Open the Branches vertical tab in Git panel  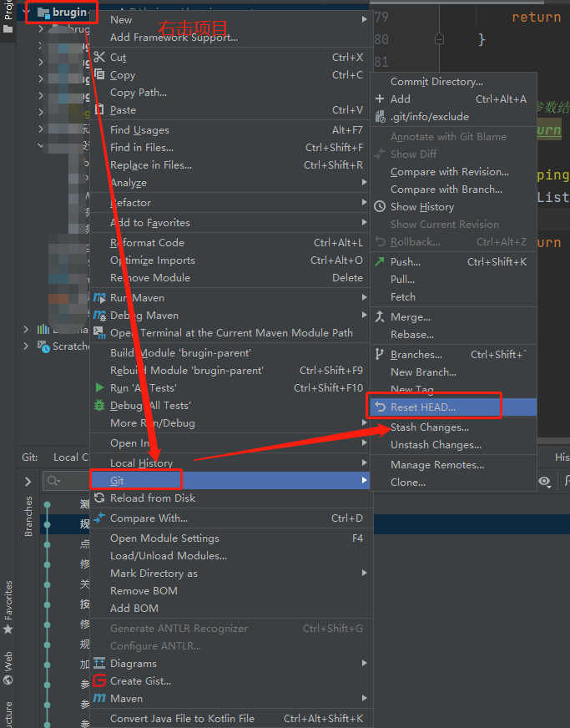[x=28, y=516]
